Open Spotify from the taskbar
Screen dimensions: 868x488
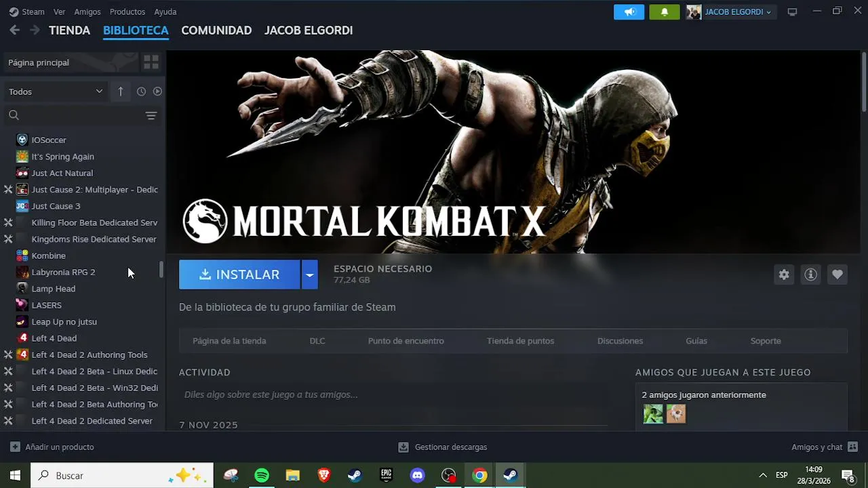(262, 475)
